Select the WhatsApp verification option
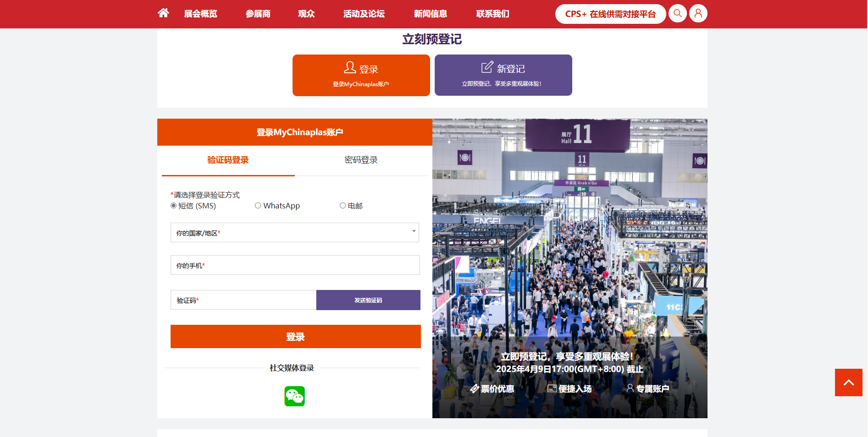868x437 pixels. [x=258, y=206]
